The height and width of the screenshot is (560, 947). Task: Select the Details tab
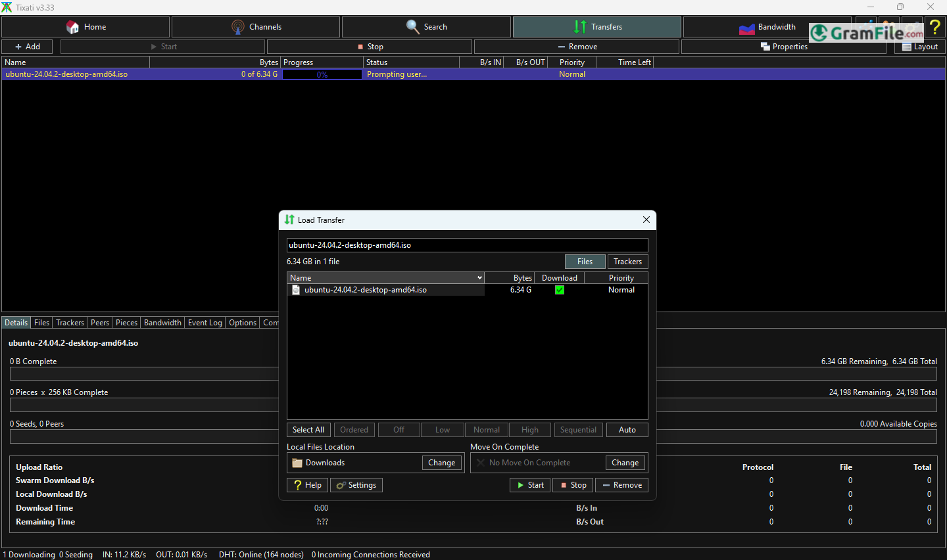pos(16,323)
